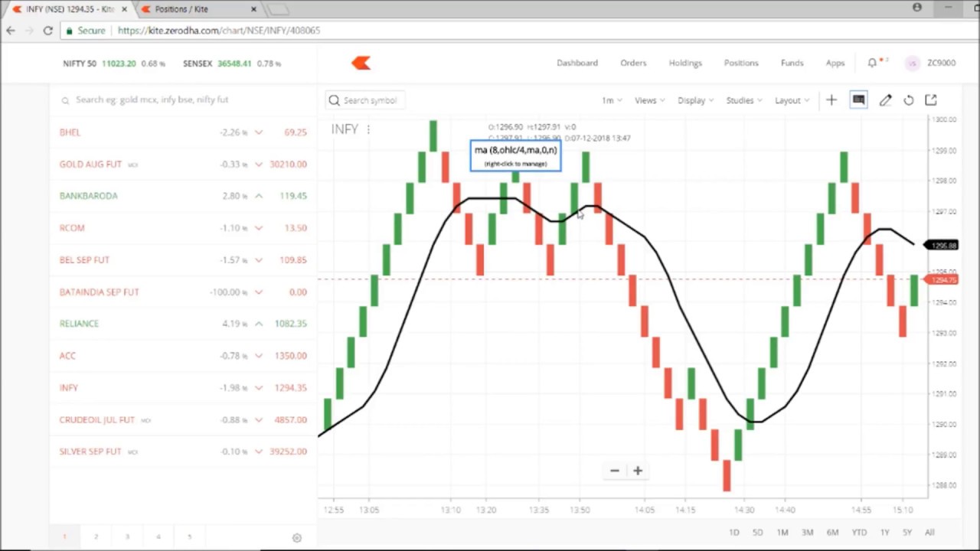The height and width of the screenshot is (551, 980).
Task: Open new browser tab
Action: [x=279, y=9]
